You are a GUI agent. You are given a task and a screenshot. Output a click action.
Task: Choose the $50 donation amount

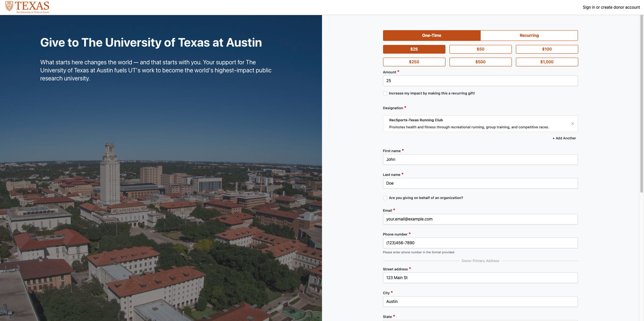[480, 49]
